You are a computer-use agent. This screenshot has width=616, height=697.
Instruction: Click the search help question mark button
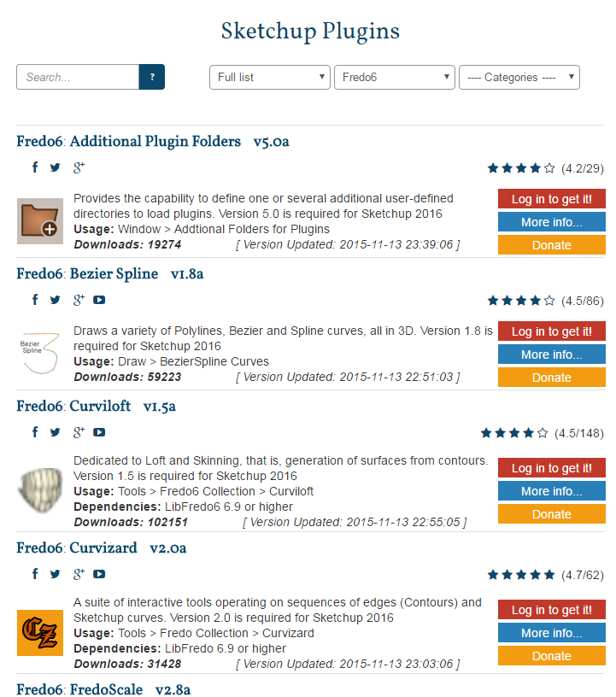pyautogui.click(x=152, y=77)
